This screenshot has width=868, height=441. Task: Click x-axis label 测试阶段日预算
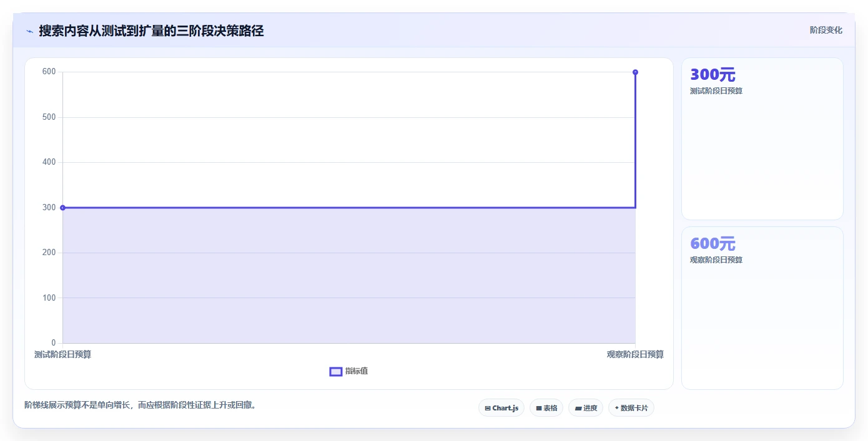click(62, 354)
